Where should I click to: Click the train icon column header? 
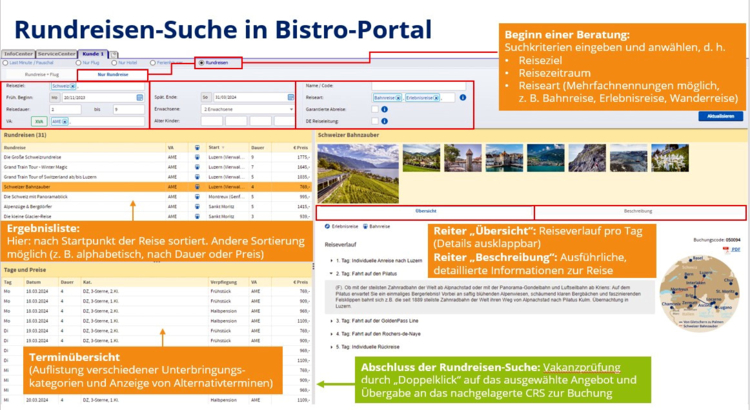tap(197, 147)
